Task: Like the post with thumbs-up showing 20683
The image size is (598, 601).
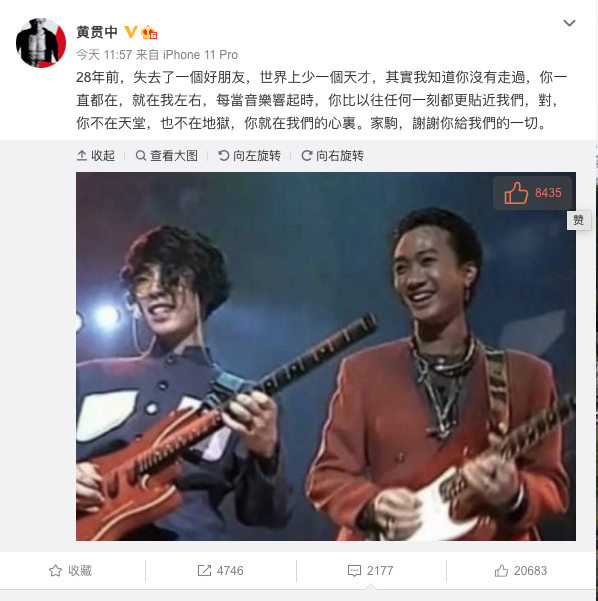Action: coord(521,571)
